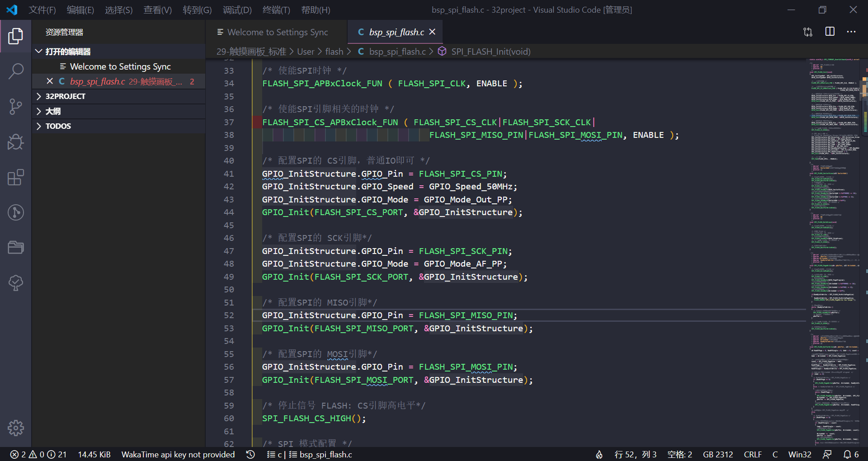Close the bsp_spi_flash.c tab
The height and width of the screenshot is (461, 868).
click(432, 32)
